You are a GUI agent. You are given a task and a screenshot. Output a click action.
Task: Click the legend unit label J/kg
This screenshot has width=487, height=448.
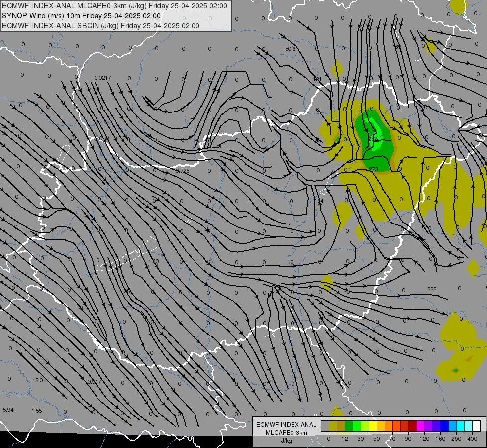coord(287,440)
